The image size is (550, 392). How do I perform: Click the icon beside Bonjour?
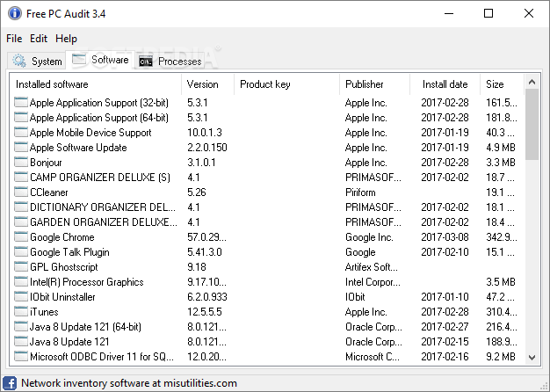click(x=21, y=162)
